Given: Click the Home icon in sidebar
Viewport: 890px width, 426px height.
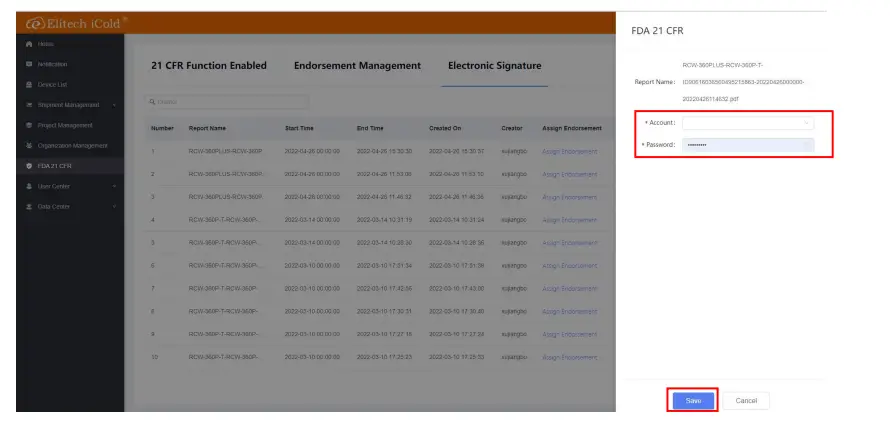Looking at the screenshot, I should click(29, 44).
